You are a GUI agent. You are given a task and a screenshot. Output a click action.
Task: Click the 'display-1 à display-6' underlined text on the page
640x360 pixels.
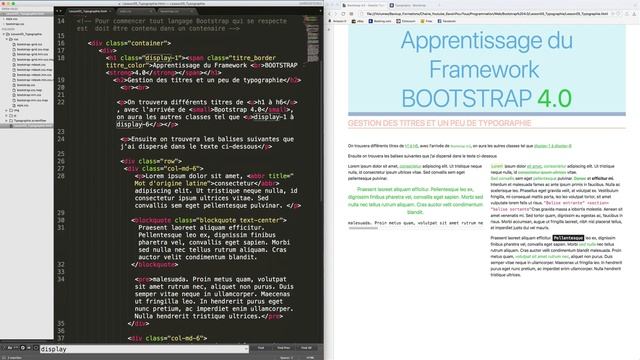553,146
